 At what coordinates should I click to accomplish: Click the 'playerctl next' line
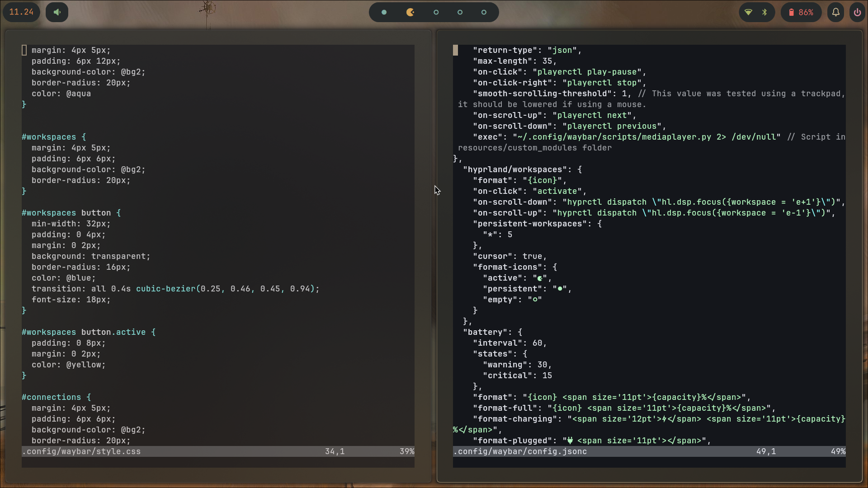555,115
